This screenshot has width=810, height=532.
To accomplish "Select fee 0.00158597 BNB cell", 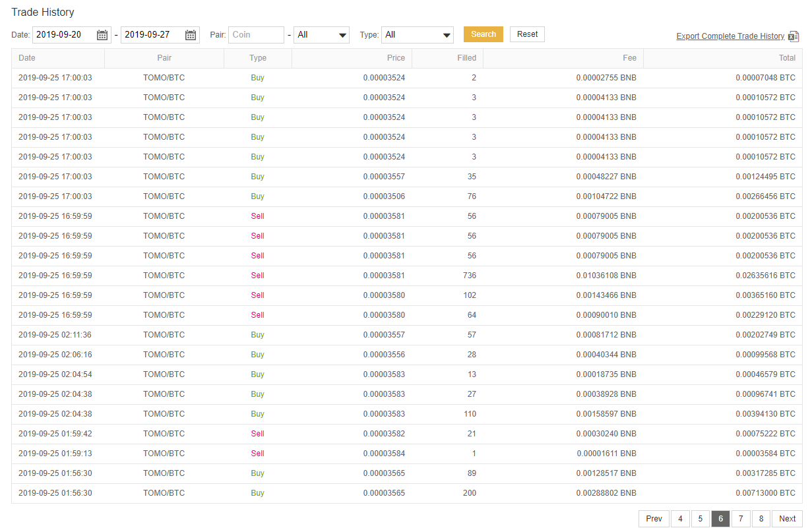I will pyautogui.click(x=606, y=414).
